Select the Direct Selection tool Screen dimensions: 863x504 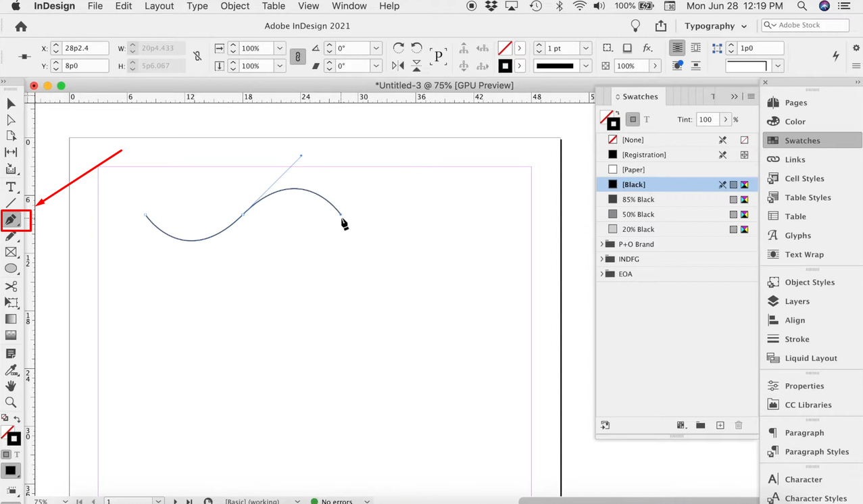pyautogui.click(x=11, y=120)
